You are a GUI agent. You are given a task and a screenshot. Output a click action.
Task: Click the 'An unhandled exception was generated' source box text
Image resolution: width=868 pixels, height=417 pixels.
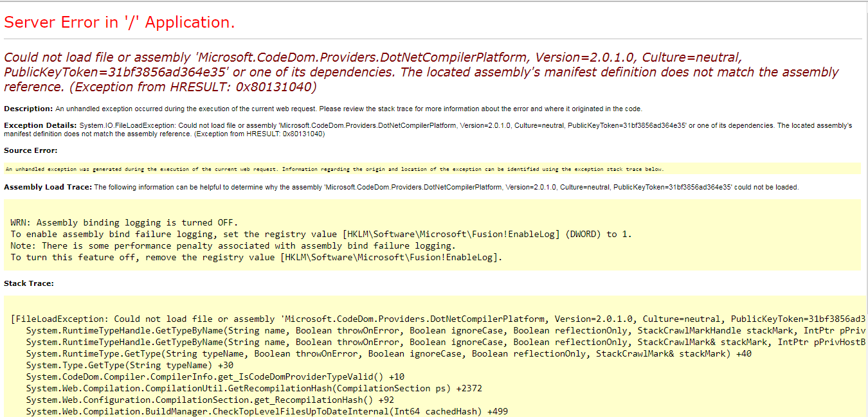click(x=334, y=169)
